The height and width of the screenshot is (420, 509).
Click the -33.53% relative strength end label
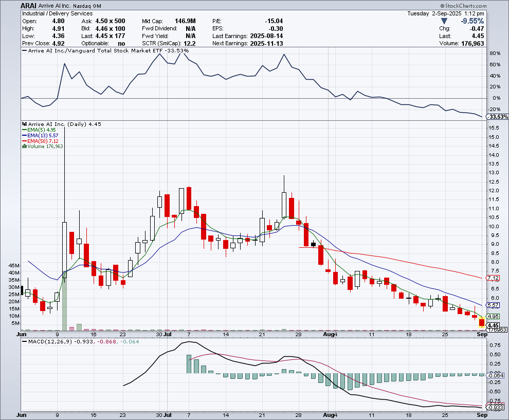click(498, 117)
